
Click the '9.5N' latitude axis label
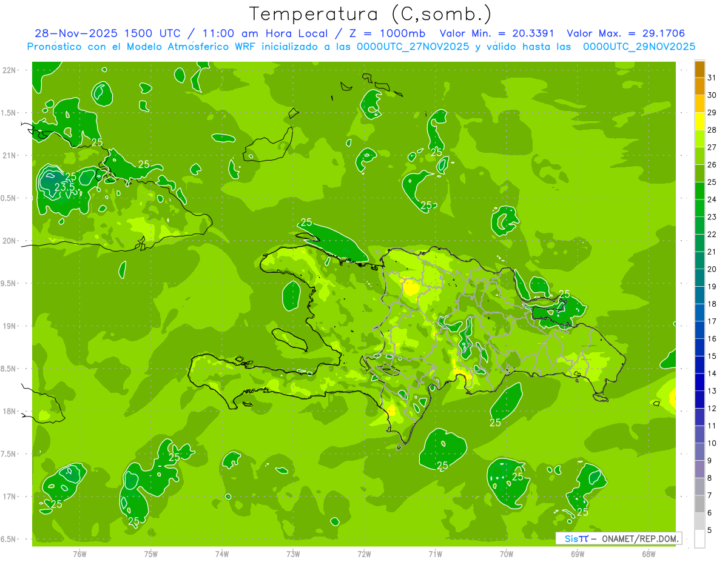pyautogui.click(x=8, y=283)
